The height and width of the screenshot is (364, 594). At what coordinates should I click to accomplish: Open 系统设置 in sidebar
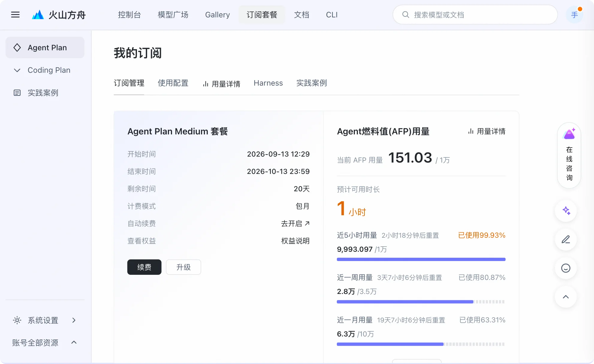point(45,320)
